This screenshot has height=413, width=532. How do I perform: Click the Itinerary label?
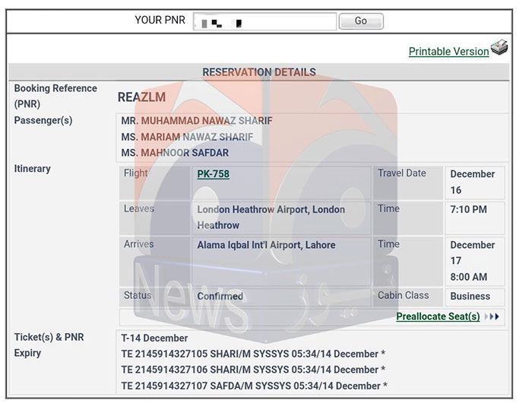(x=32, y=168)
